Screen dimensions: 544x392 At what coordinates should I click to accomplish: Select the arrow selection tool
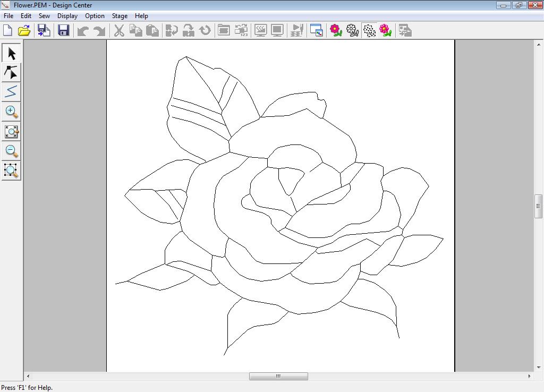(12, 54)
